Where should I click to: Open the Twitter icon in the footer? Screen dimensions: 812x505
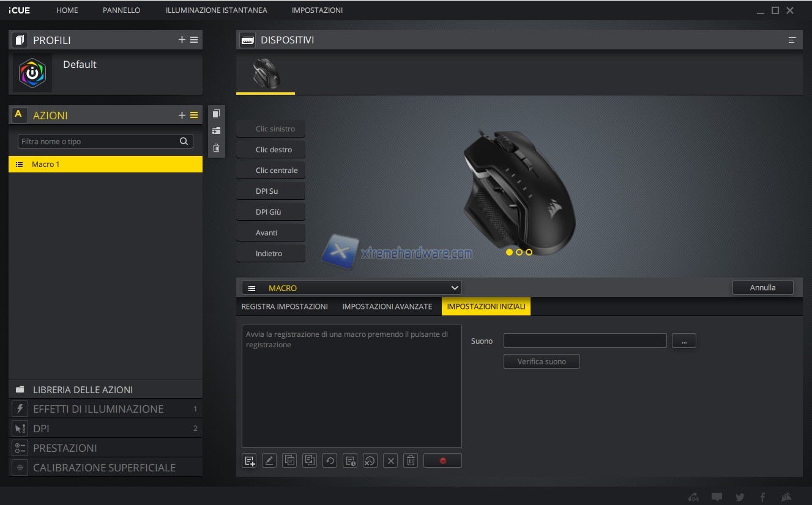click(x=740, y=497)
